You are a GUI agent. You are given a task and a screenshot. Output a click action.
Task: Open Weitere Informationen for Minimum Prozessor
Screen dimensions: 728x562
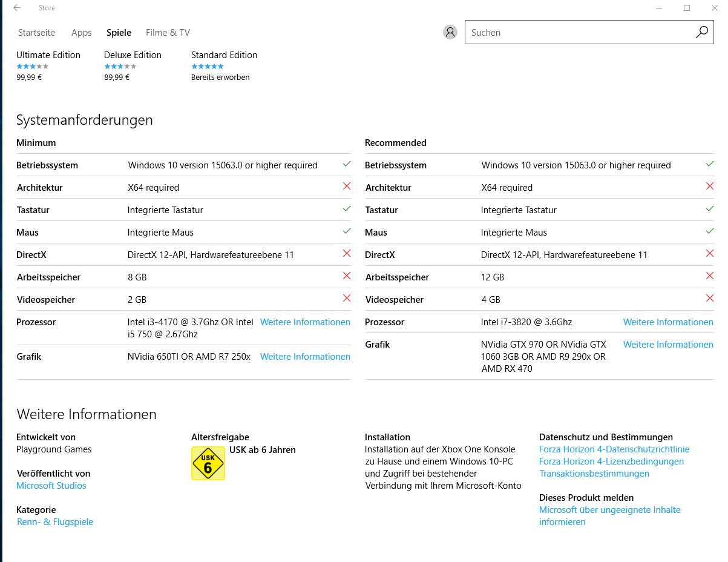[x=305, y=322]
